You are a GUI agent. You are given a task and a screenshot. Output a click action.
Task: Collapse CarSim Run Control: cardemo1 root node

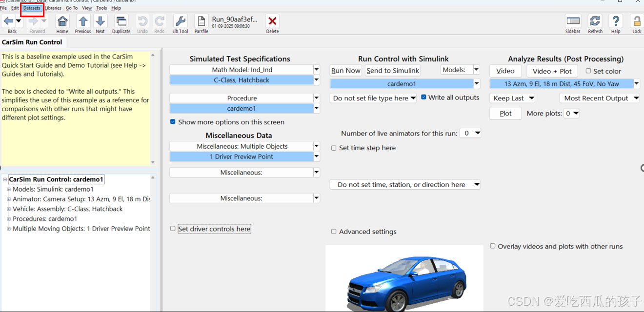click(x=5, y=179)
